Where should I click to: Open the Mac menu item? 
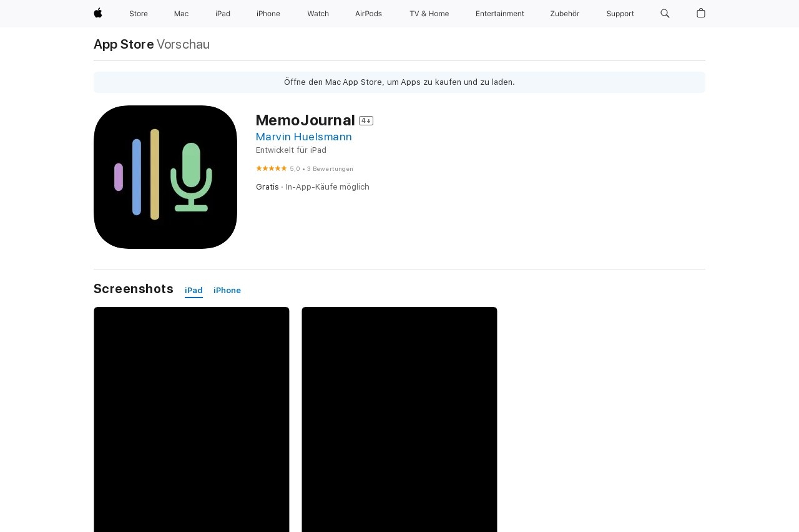pos(181,14)
